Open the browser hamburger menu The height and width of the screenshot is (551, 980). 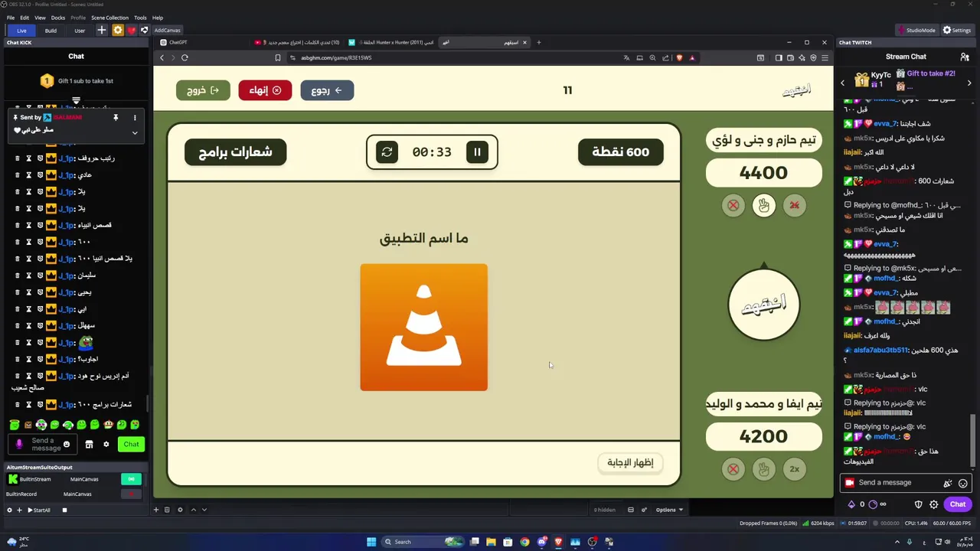point(825,58)
